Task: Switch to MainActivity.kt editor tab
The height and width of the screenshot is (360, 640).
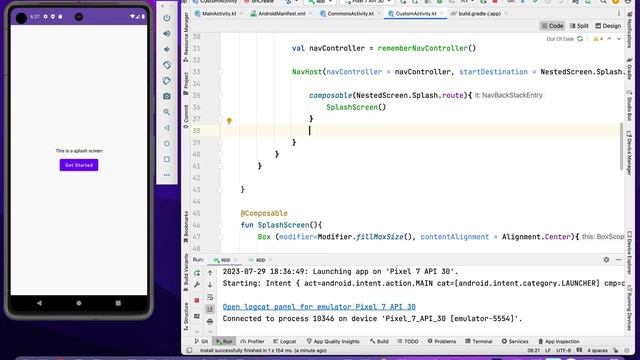Action: (x=219, y=13)
